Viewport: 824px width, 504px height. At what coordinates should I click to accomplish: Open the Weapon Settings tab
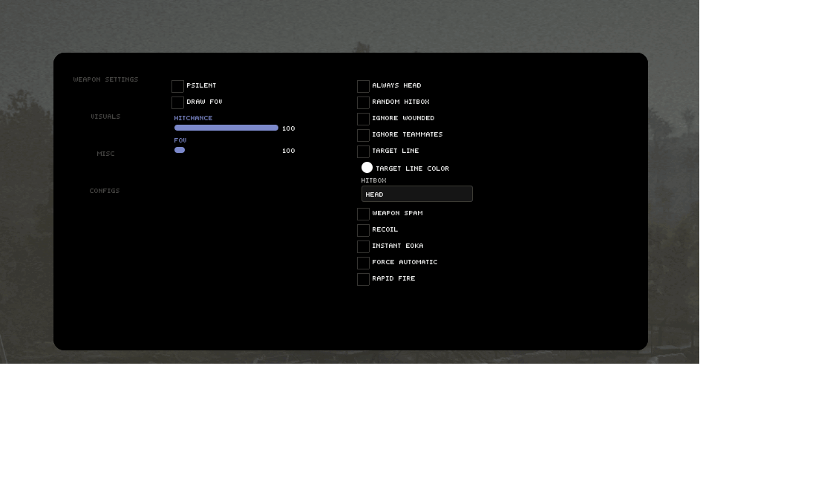[105, 79]
